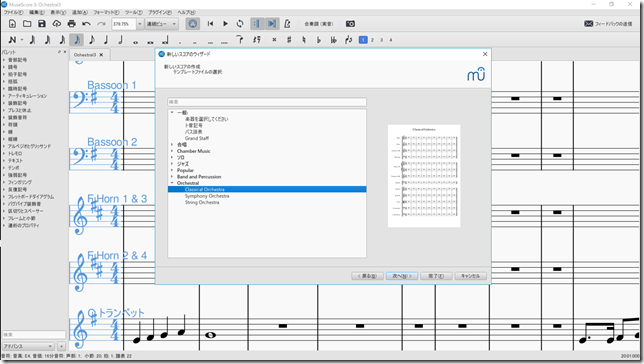The image size is (644, 364).
Task: Click the Undo arrow icon
Action: [x=86, y=24]
